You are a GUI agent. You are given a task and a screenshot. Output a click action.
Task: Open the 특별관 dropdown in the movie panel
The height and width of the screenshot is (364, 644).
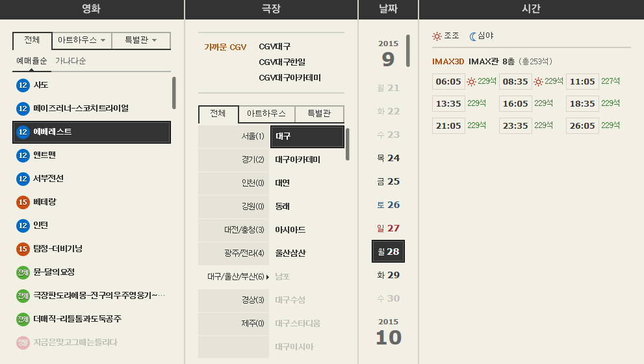click(x=141, y=40)
